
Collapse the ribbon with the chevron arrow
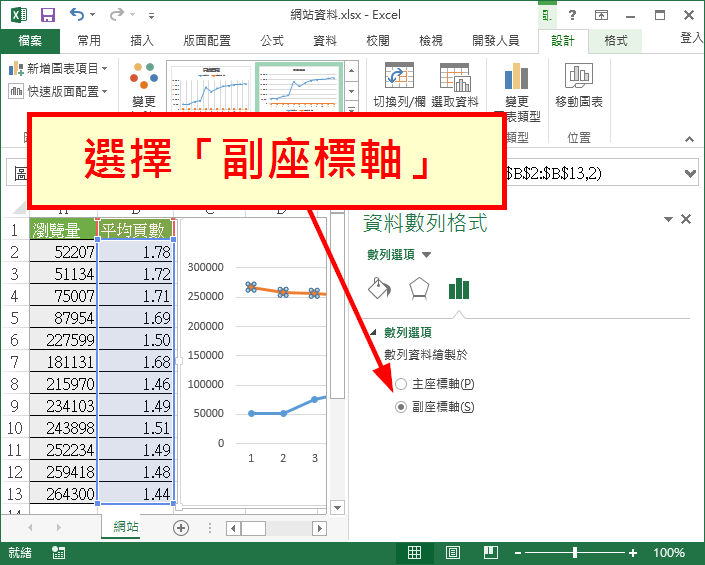689,139
